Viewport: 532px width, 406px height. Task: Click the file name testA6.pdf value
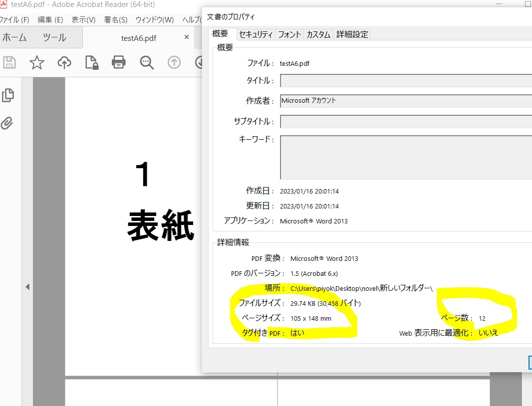coord(294,63)
